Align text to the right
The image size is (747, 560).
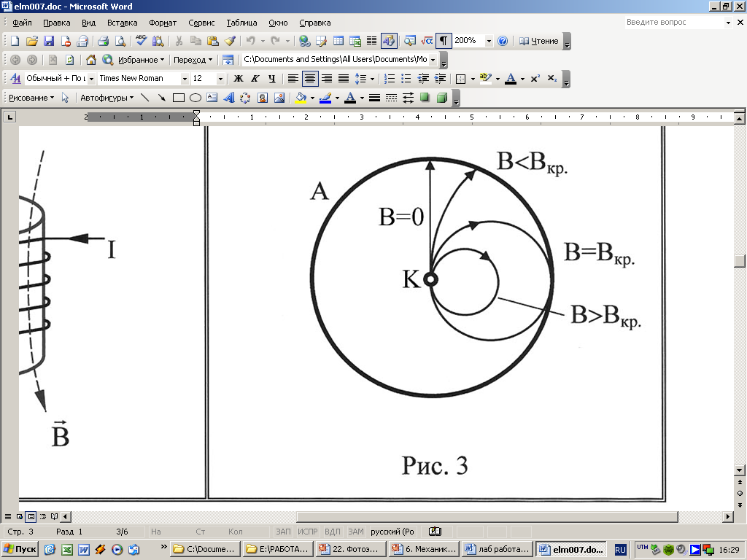click(327, 79)
